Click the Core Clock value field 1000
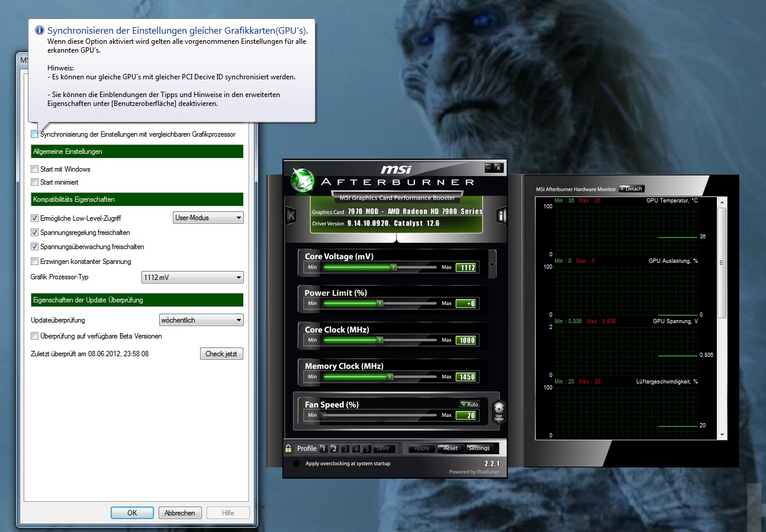This screenshot has width=766, height=532. pos(466,340)
